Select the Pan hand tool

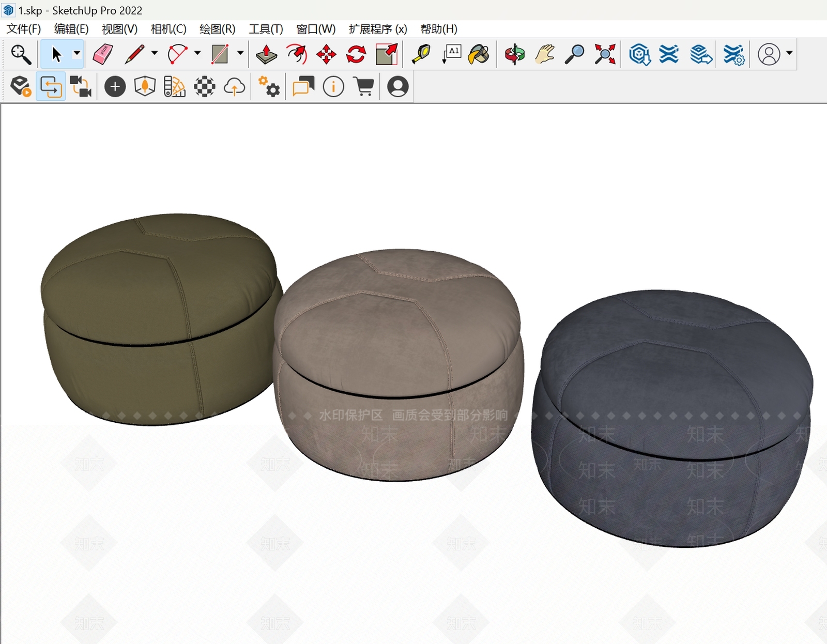tap(545, 54)
